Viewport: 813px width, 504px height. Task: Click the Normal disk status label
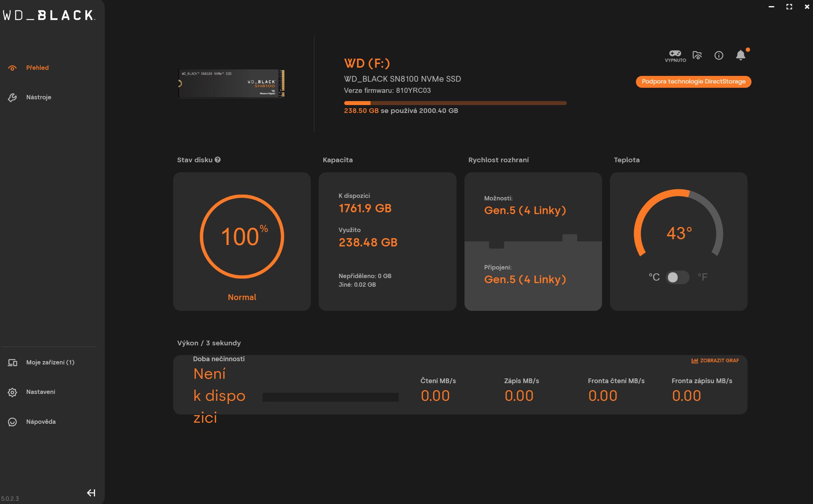tap(242, 297)
